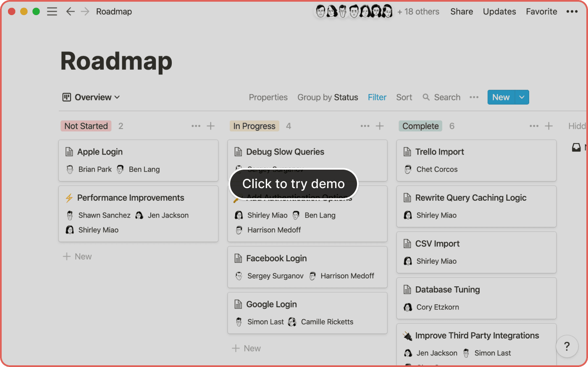Open the Filter options
Image resolution: width=588 pixels, height=367 pixels.
click(x=377, y=97)
